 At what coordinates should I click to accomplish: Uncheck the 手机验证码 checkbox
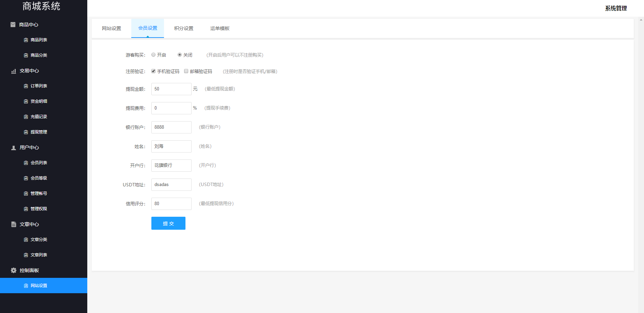pos(153,71)
